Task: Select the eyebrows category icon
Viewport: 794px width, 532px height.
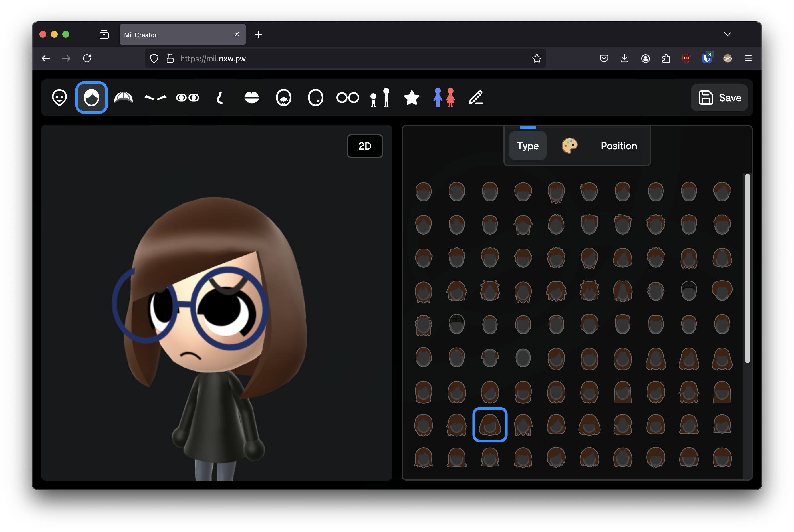Action: pyautogui.click(x=155, y=98)
